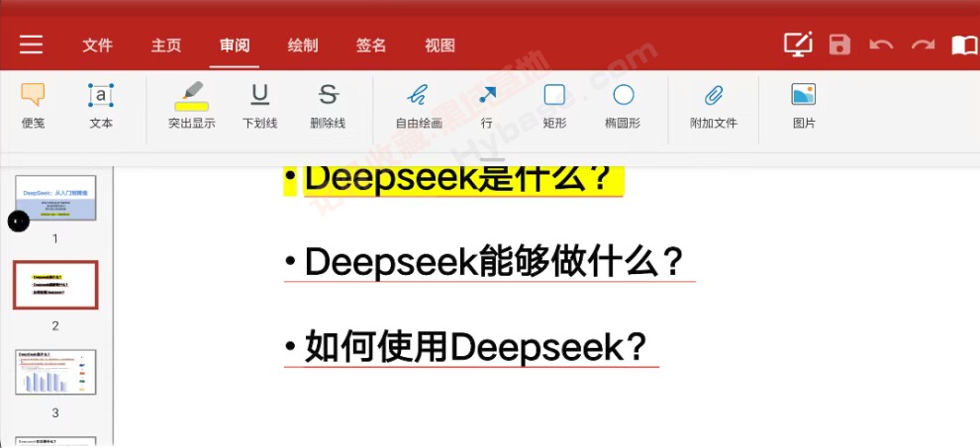Viewport: 980px width, 448px height.
Task: Switch to the 绘制 tab
Action: 303,45
